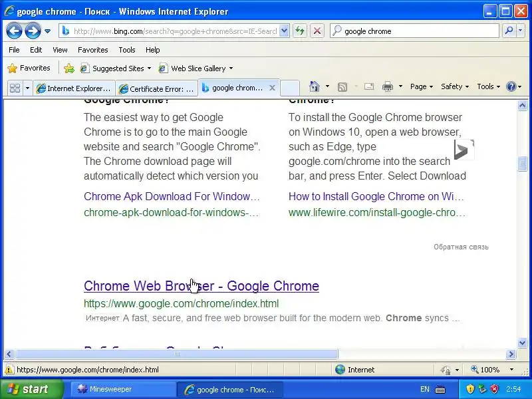Switch to the Internet Explorer tab
Image resolution: width=532 pixels, height=399 pixels.
click(74, 88)
